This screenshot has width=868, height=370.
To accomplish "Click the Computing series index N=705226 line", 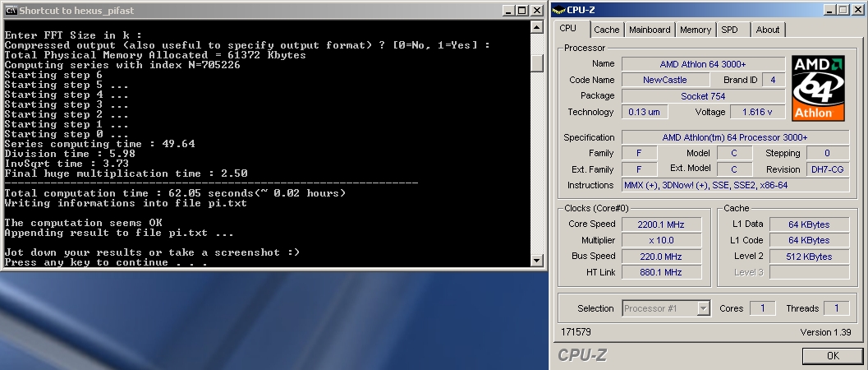I will pos(122,65).
